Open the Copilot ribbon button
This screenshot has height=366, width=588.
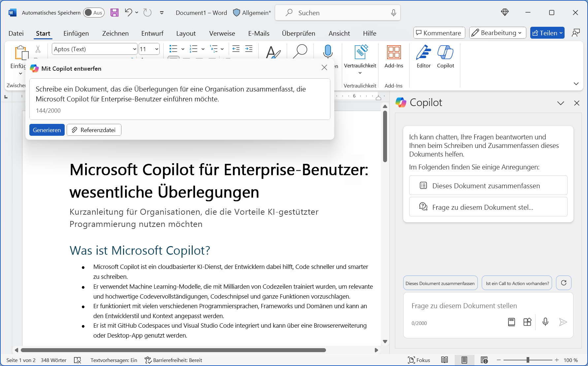445,56
